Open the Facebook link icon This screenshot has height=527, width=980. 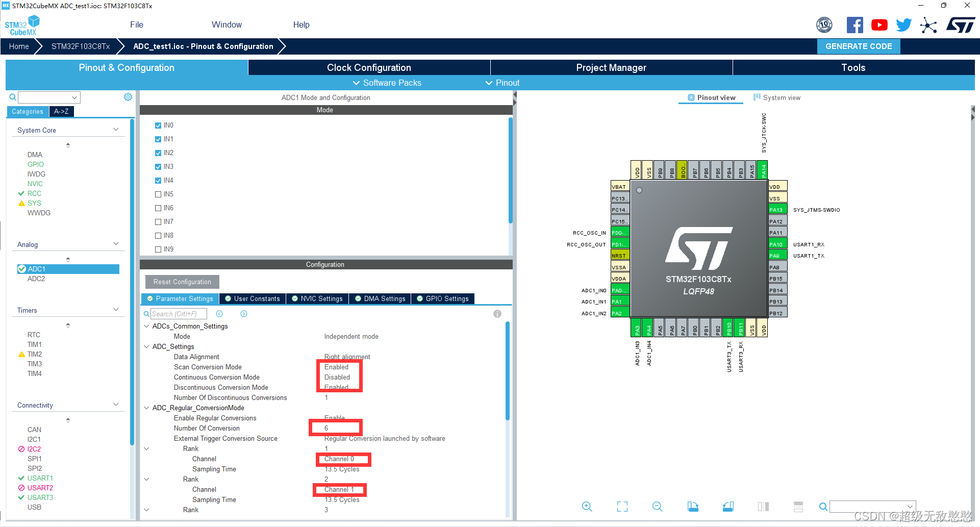[x=855, y=25]
